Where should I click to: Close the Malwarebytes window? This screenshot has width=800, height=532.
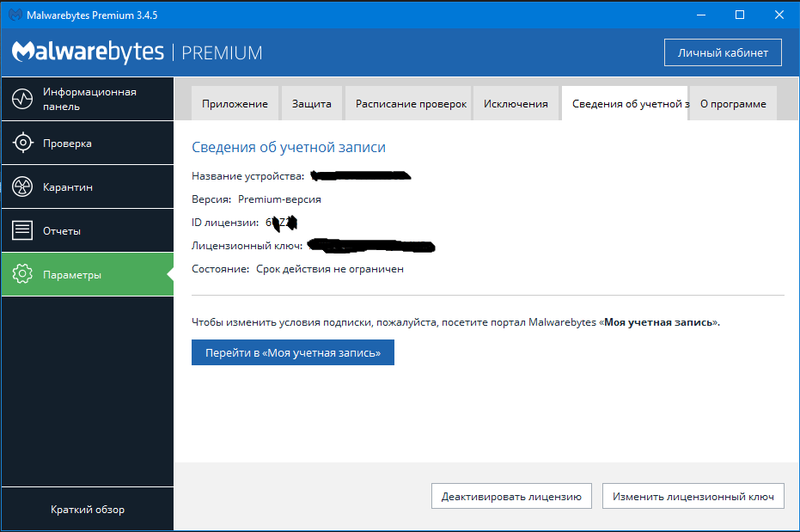[x=779, y=15]
